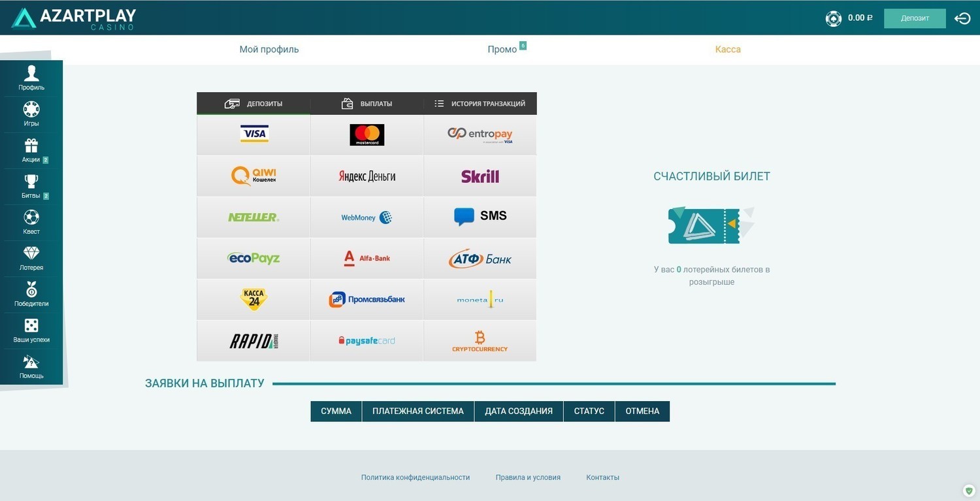
Task: Click the Статус column header
Action: point(589,411)
